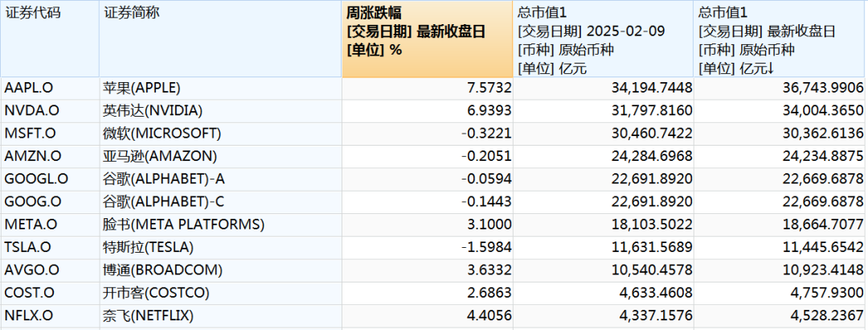The image size is (868, 330).
Task: Click market cap value 24,284.6968
Action: click(x=652, y=156)
